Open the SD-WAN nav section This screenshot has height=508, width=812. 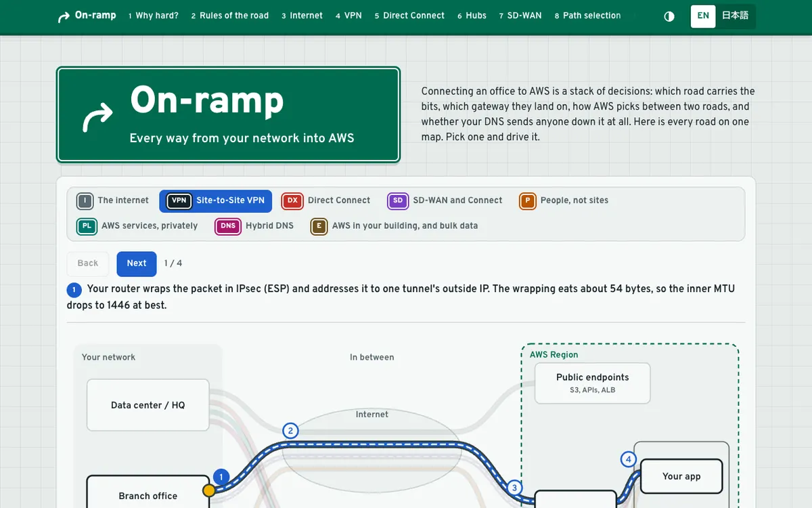coord(520,16)
